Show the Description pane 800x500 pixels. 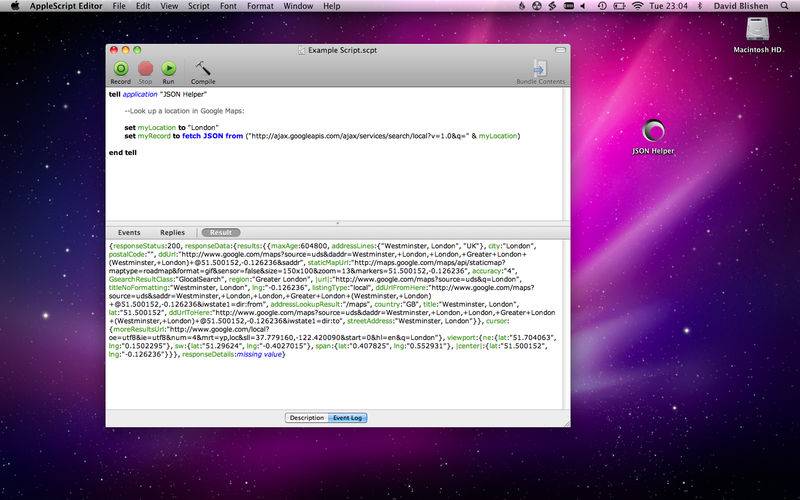click(306, 418)
